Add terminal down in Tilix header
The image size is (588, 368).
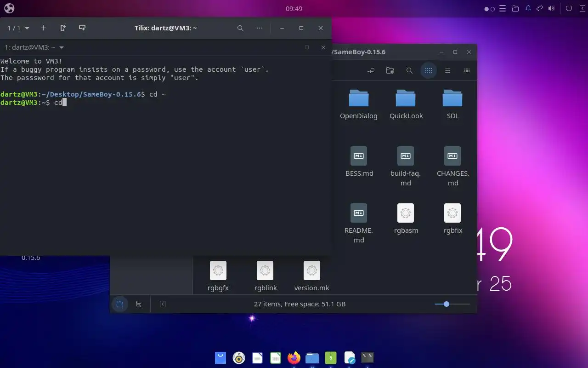tap(82, 28)
